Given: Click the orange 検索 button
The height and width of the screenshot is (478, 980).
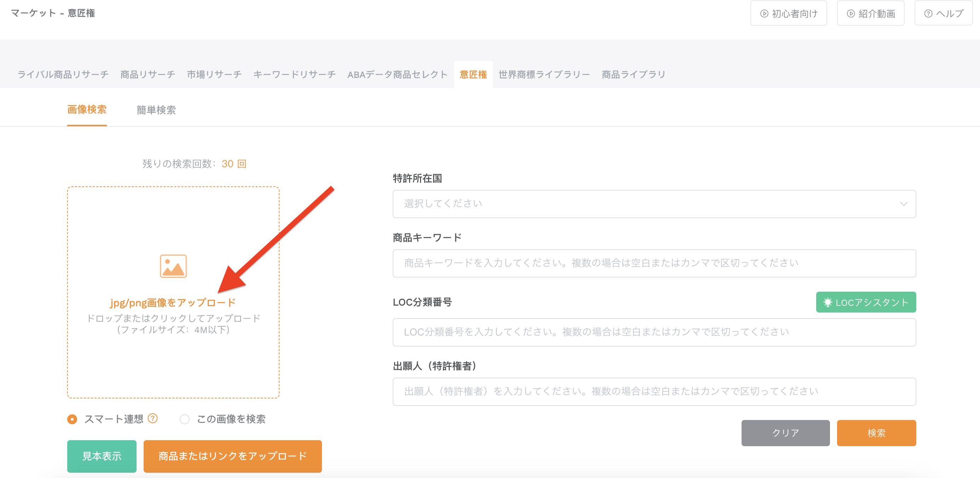Looking at the screenshot, I should (876, 433).
